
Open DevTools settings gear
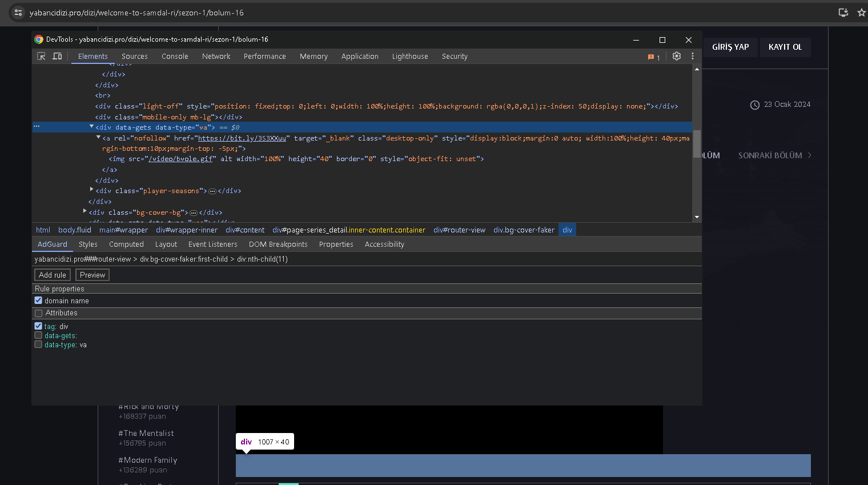click(x=677, y=55)
